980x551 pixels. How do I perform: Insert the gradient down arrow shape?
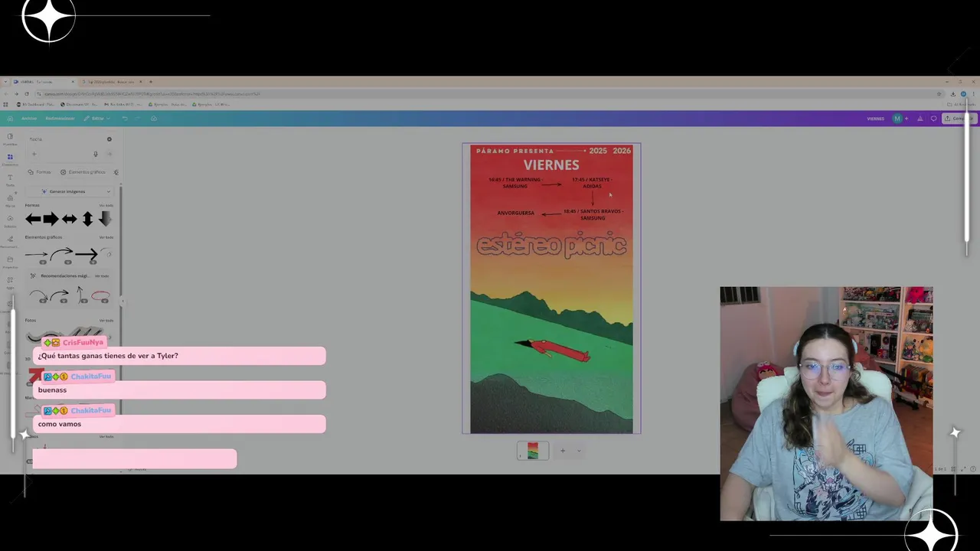(105, 219)
